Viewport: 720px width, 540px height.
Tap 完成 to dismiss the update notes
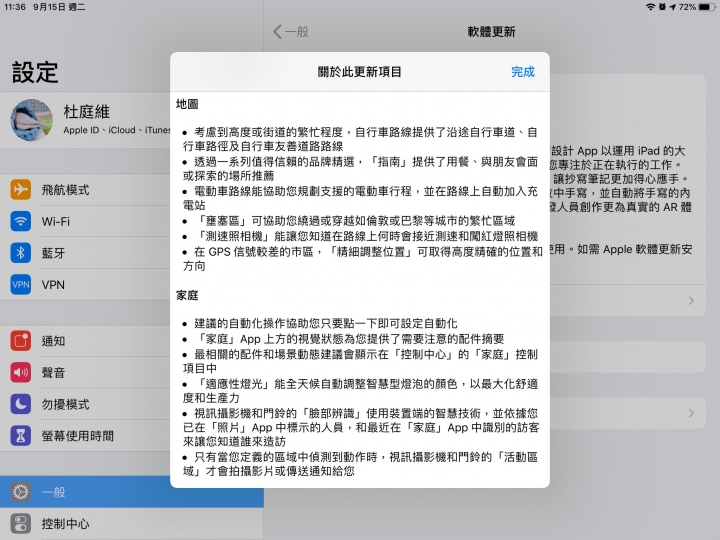[523, 72]
